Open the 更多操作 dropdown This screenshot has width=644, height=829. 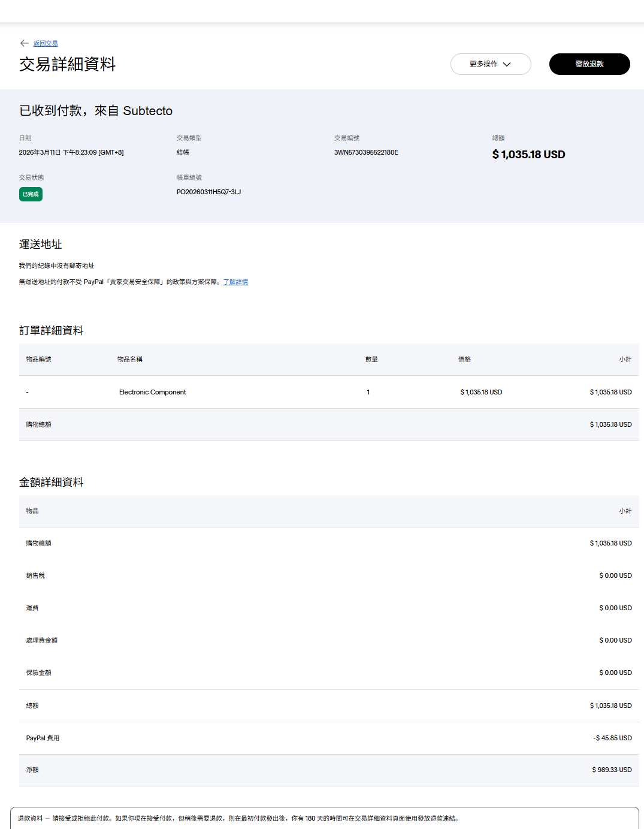pyautogui.click(x=484, y=64)
